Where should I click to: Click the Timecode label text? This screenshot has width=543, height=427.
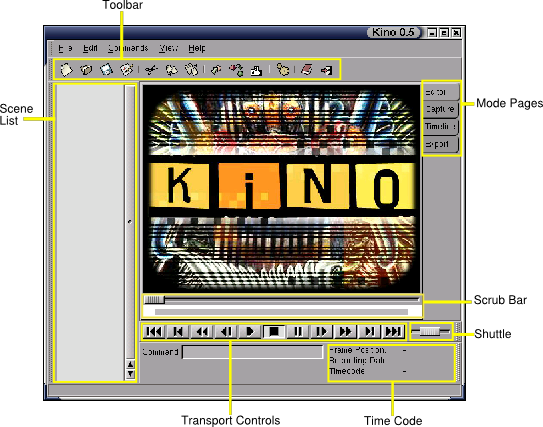pyautogui.click(x=347, y=371)
